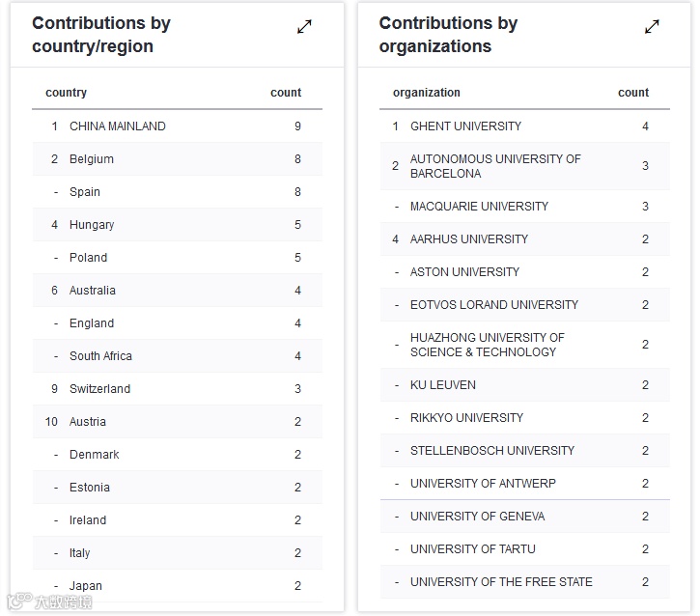
Task: Click the Switzerland country entry
Action: [99, 389]
